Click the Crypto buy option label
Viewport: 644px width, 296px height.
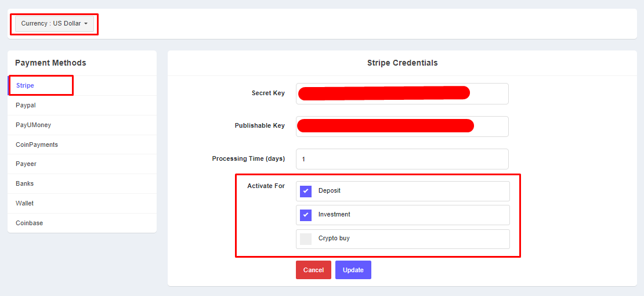tap(334, 238)
